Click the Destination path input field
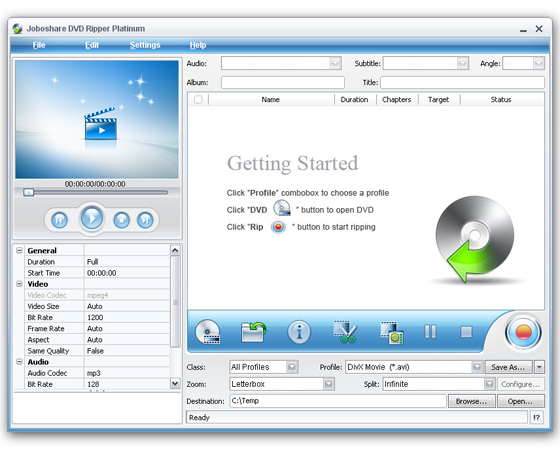The width and height of the screenshot is (560, 449). tap(338, 401)
